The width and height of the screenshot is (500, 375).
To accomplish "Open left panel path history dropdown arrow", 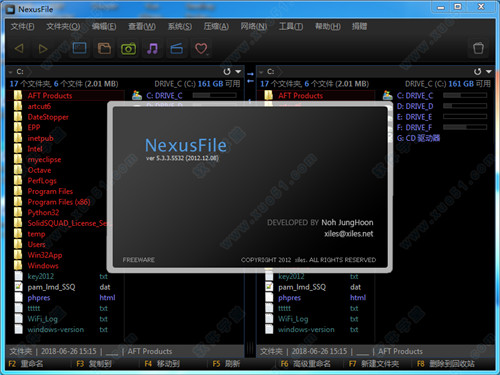I will tap(238, 72).
